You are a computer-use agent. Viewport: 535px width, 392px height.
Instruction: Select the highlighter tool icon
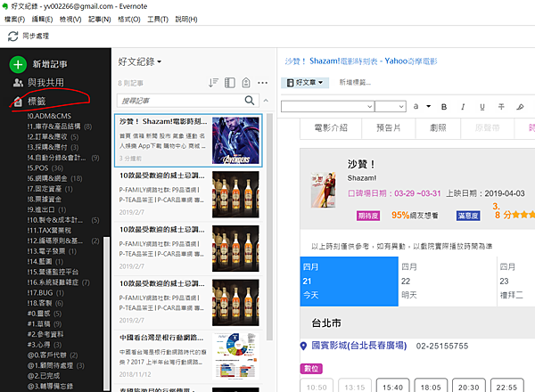coord(520,107)
